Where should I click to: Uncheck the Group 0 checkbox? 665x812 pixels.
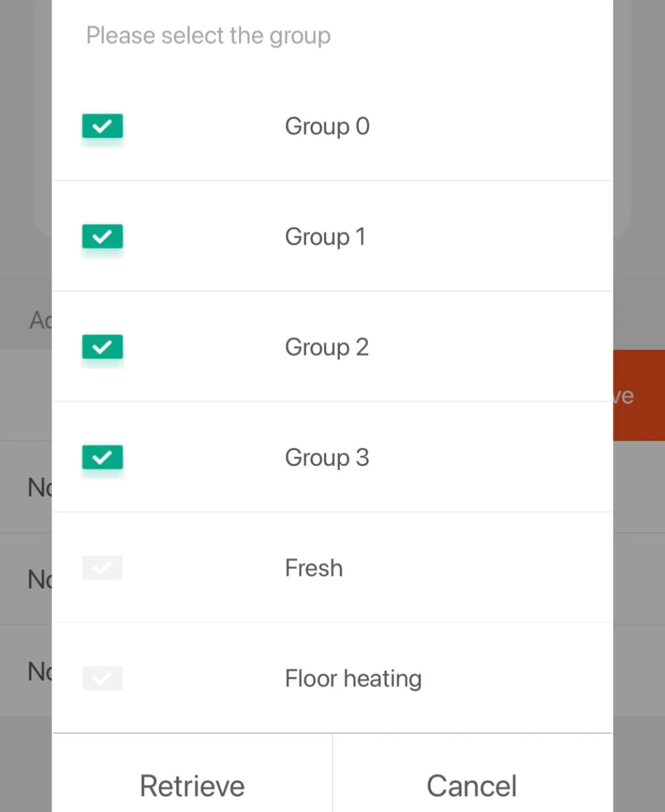(102, 126)
